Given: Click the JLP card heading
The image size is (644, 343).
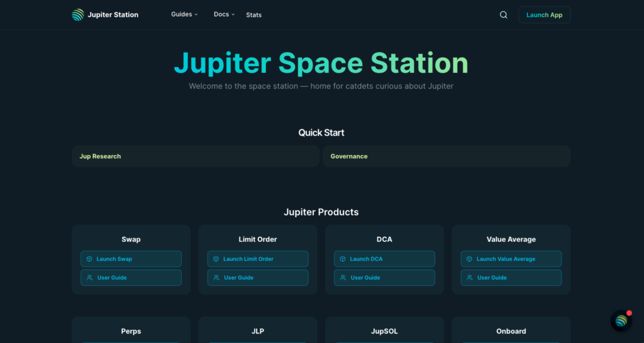Looking at the screenshot, I should tap(257, 331).
